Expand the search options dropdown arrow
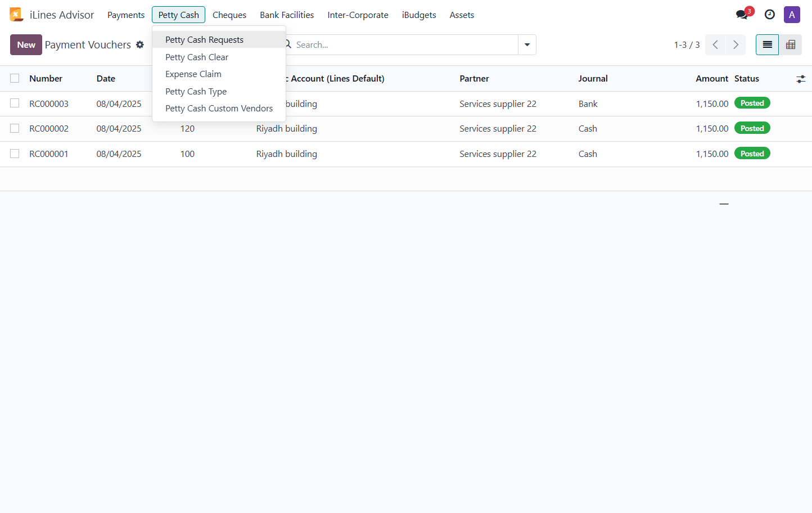The width and height of the screenshot is (812, 513). click(x=527, y=44)
